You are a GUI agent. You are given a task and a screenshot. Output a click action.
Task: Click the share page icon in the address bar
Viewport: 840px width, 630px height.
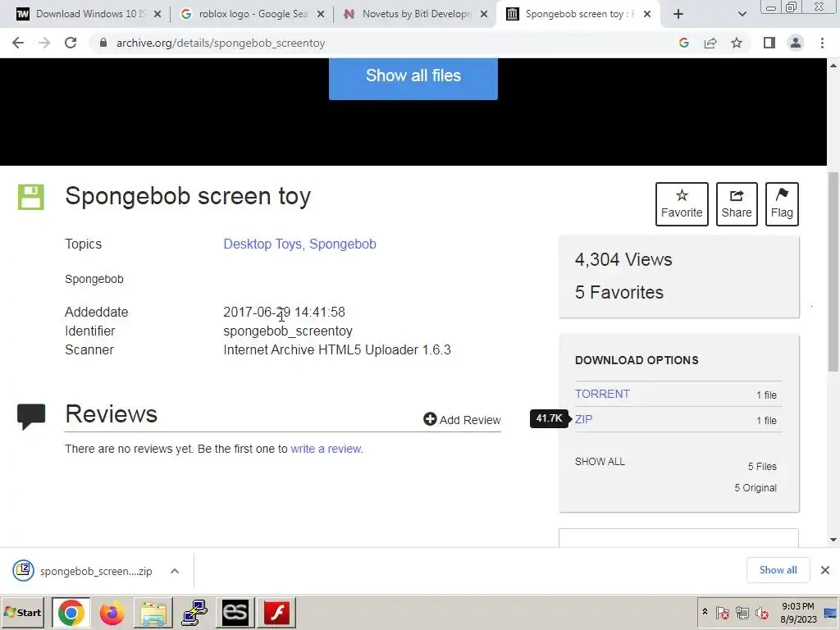click(x=710, y=43)
